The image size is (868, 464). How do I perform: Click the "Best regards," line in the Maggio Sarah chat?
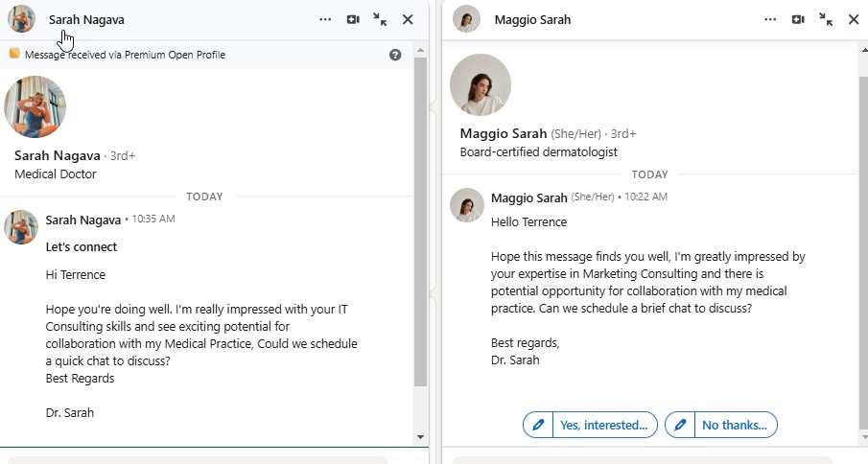click(x=526, y=343)
